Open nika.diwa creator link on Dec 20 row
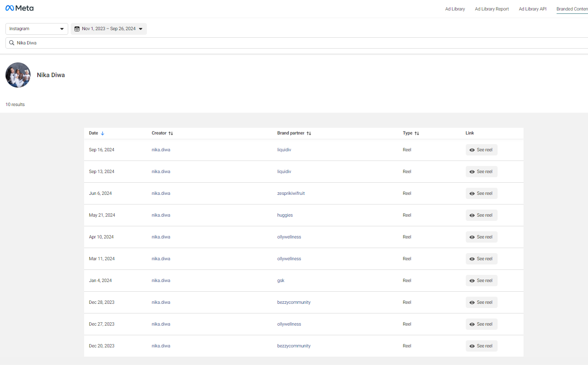The image size is (588, 365). tap(161, 346)
